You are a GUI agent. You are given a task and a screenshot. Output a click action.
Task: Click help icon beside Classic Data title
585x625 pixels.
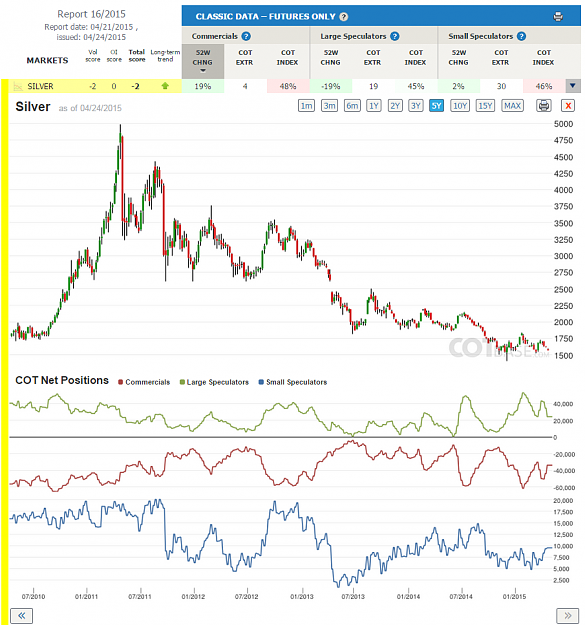click(344, 17)
